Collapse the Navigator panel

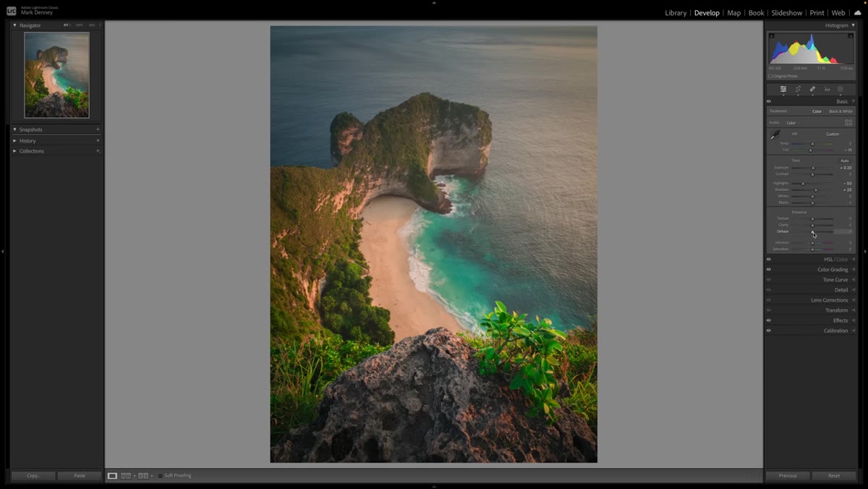[x=14, y=25]
